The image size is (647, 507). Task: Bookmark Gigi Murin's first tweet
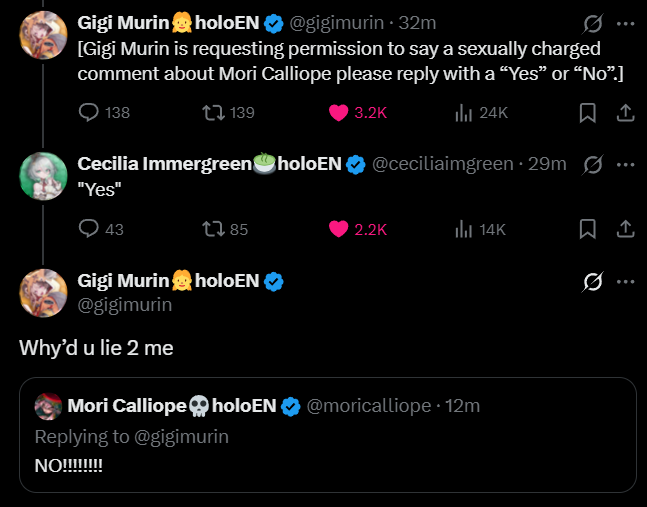[588, 113]
